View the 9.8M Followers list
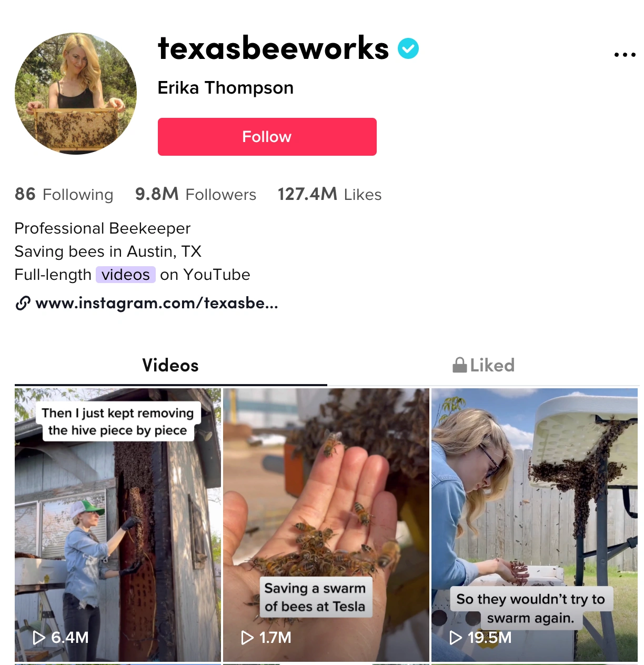The image size is (644, 665). coord(196,194)
